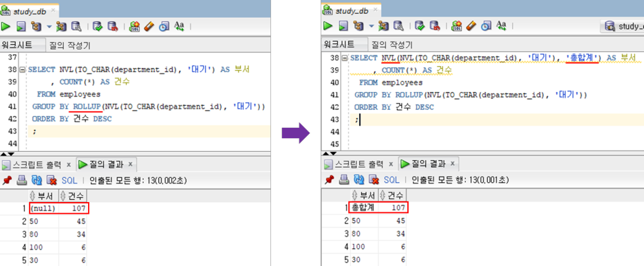Sort by 부서 column header, left window
644x266 pixels.
click(x=43, y=196)
